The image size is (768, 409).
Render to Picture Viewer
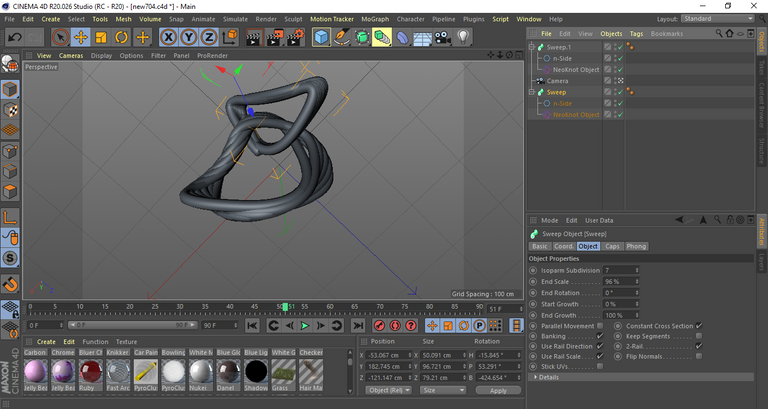[274, 37]
